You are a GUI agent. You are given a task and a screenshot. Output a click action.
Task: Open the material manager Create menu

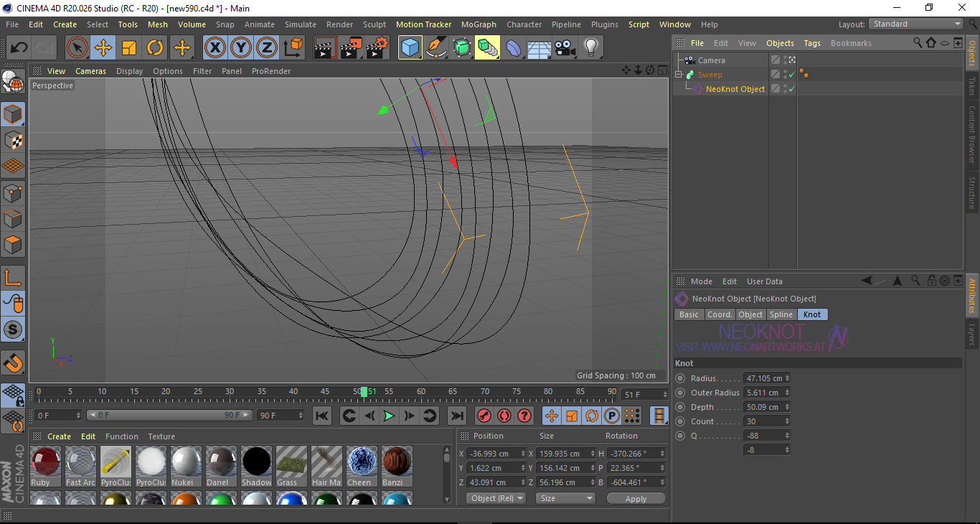click(x=60, y=436)
